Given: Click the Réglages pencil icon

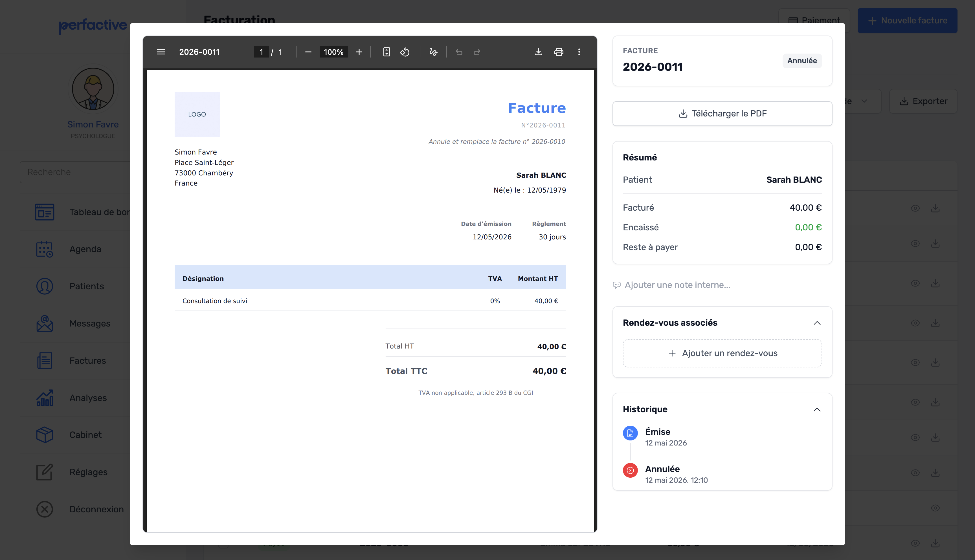Looking at the screenshot, I should pos(45,472).
